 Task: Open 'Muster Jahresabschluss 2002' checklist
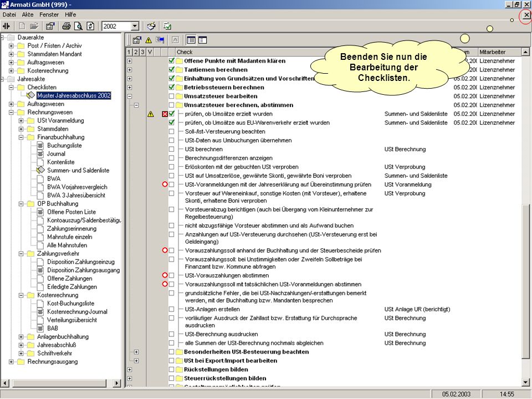(74, 96)
